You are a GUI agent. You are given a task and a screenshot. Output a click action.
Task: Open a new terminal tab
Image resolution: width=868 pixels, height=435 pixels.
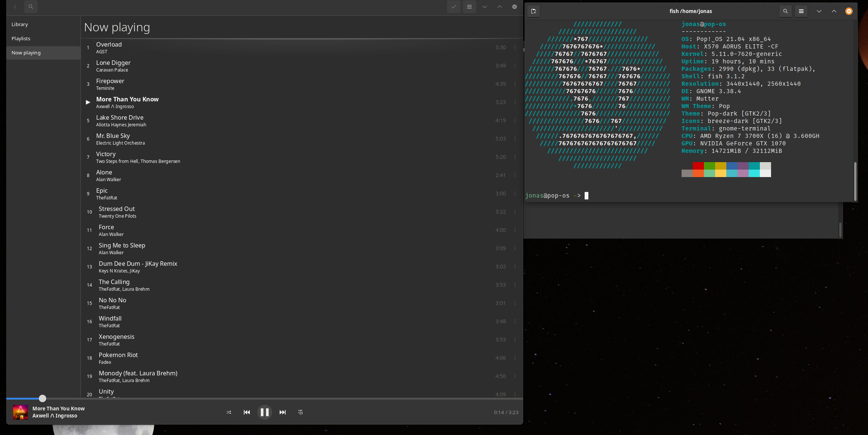point(534,11)
